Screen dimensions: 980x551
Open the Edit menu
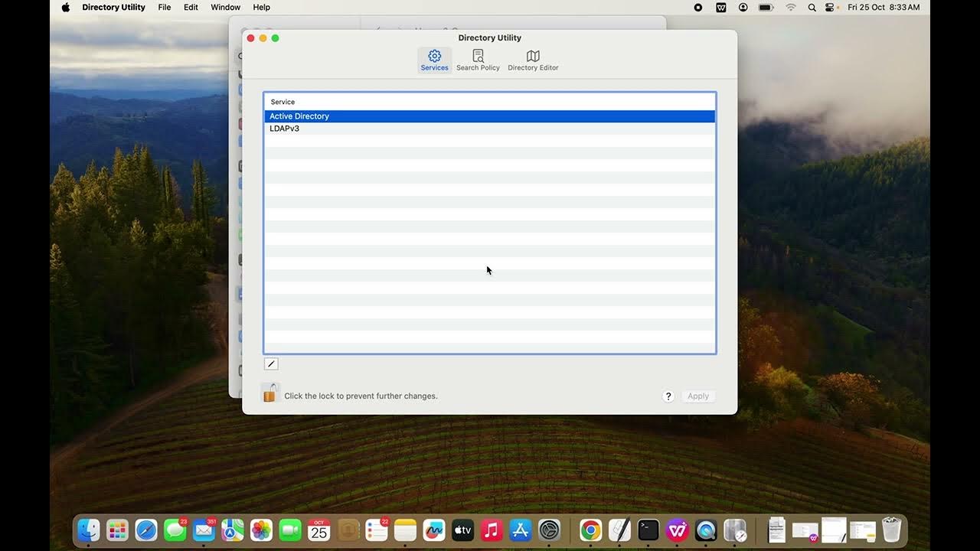[191, 7]
